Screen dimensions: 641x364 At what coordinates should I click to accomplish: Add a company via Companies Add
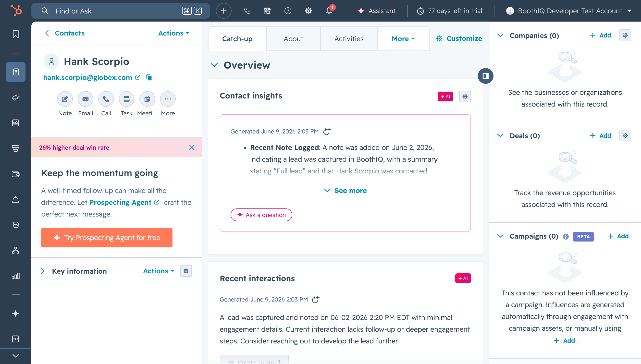pos(600,35)
